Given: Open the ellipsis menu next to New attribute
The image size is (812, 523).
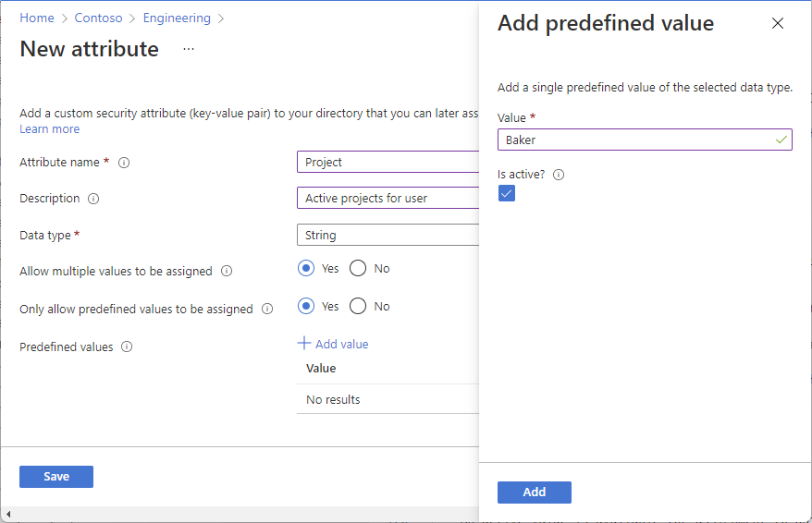Looking at the screenshot, I should [x=189, y=49].
